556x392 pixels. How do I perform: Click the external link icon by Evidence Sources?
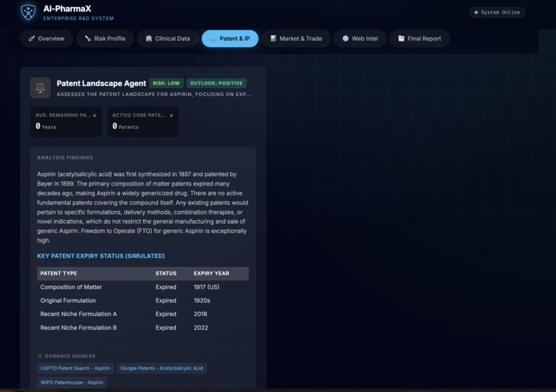[x=40, y=356]
